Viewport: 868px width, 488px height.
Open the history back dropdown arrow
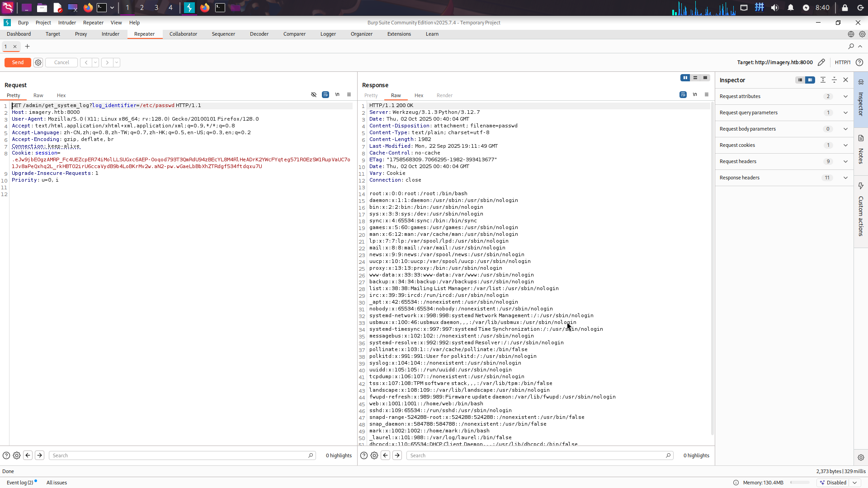tap(95, 63)
